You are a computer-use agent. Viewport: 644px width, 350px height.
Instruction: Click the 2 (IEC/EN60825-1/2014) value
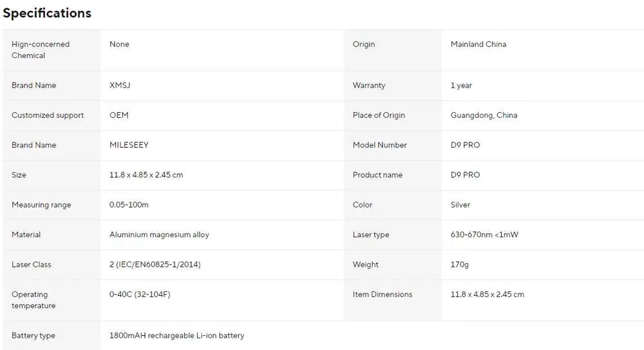pyautogui.click(x=159, y=264)
